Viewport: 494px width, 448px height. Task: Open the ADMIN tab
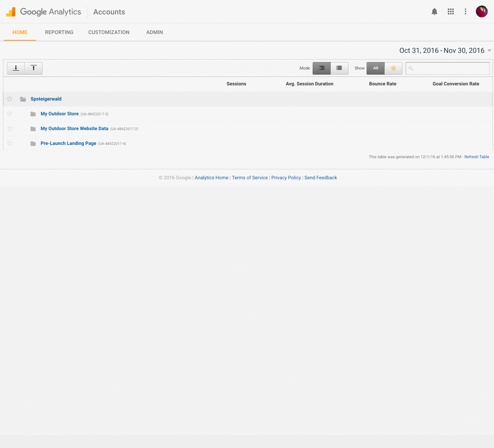coord(154,32)
